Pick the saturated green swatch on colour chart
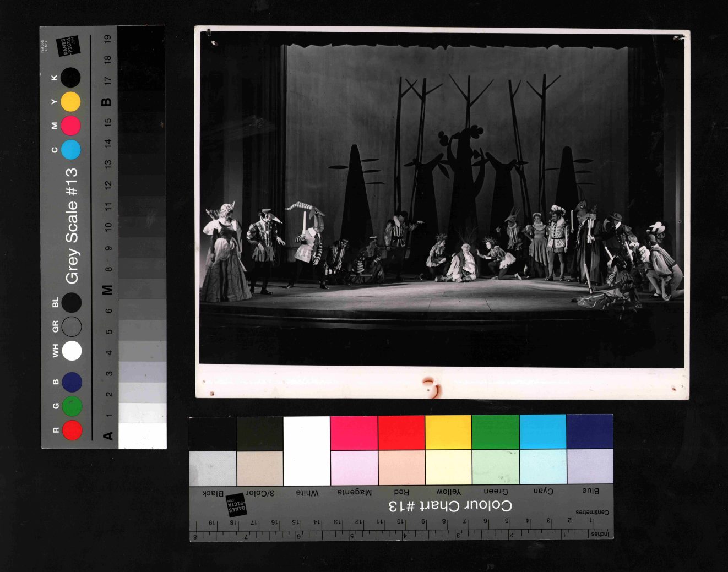Viewport: 728px width, 572px height. [495, 433]
